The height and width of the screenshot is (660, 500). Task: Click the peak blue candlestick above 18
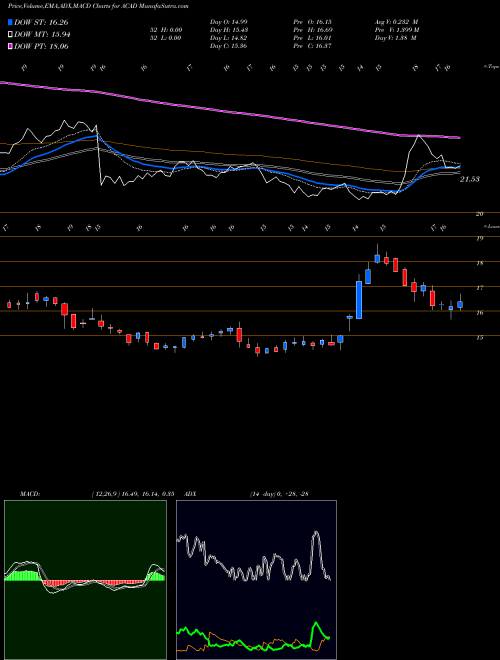[x=378, y=258]
